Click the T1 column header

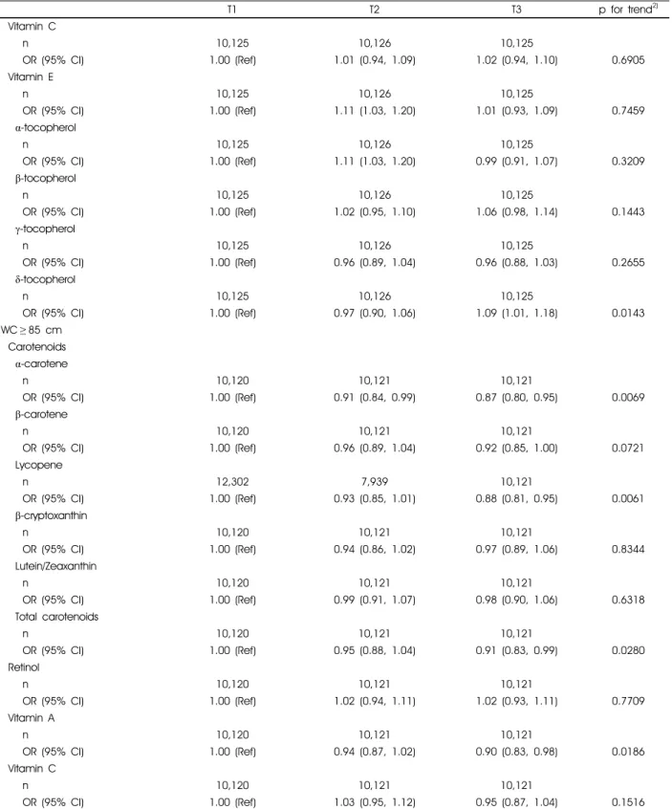click(232, 10)
